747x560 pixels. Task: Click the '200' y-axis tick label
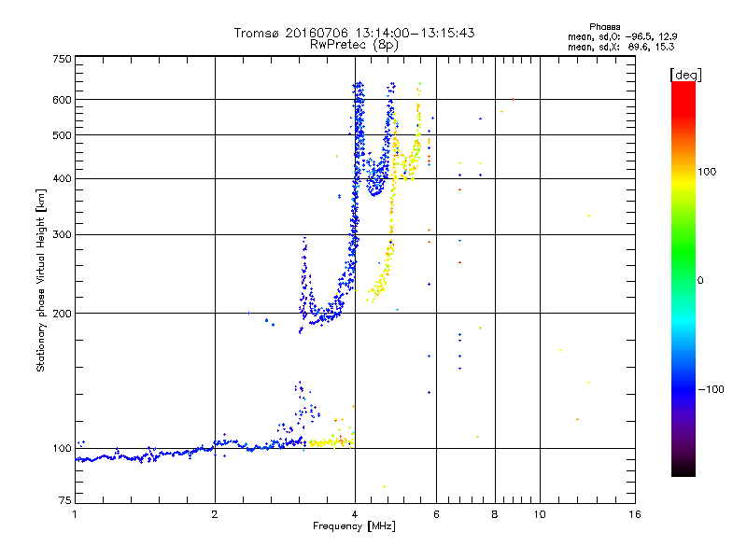pos(63,314)
